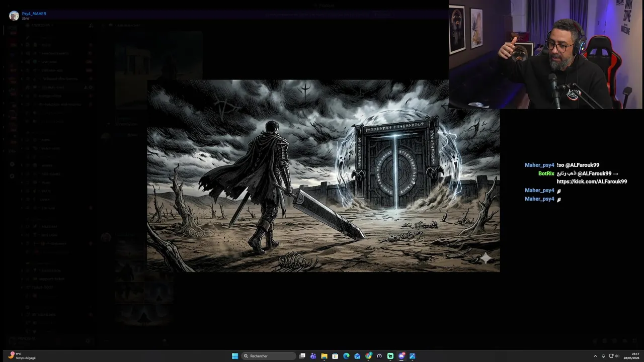Click Maher_psy4 on the !so command message
This screenshot has width=644, height=362.
539,165
